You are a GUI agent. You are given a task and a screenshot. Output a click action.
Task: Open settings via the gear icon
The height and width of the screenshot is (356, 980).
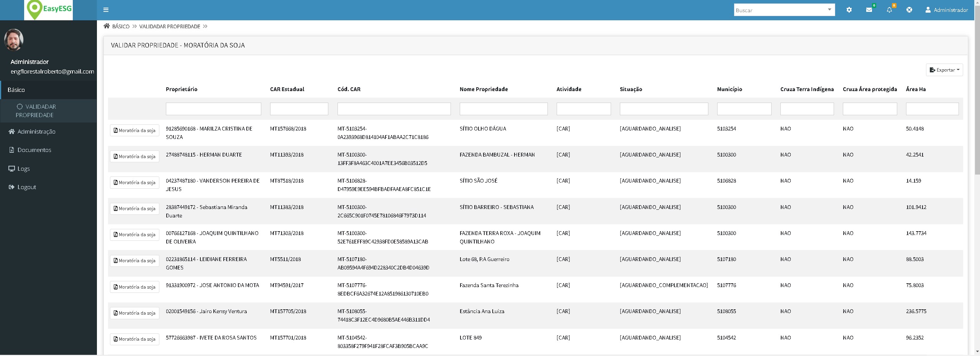click(x=849, y=10)
